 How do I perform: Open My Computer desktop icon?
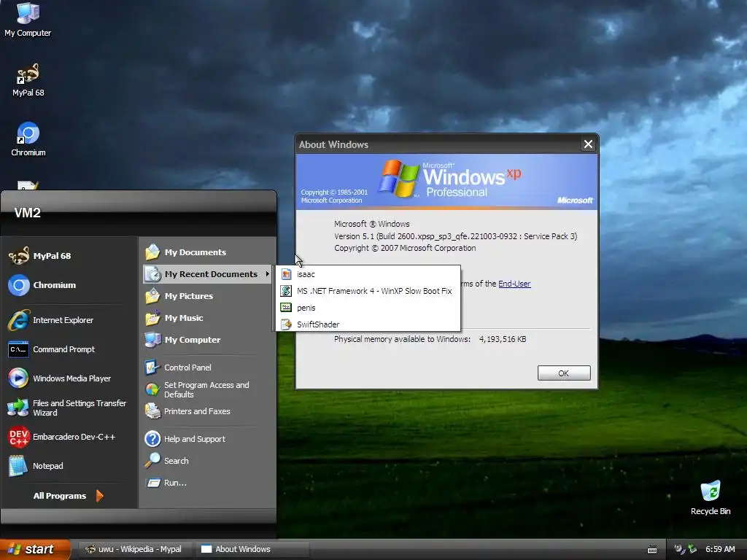[28, 20]
